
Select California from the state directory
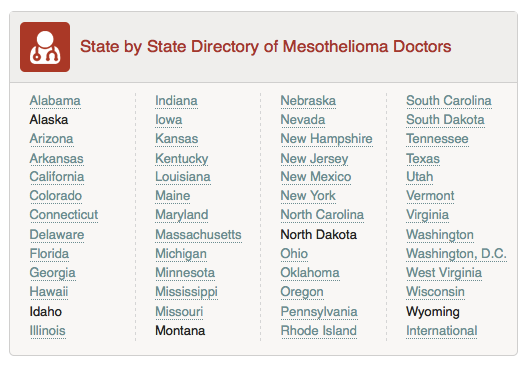(57, 177)
